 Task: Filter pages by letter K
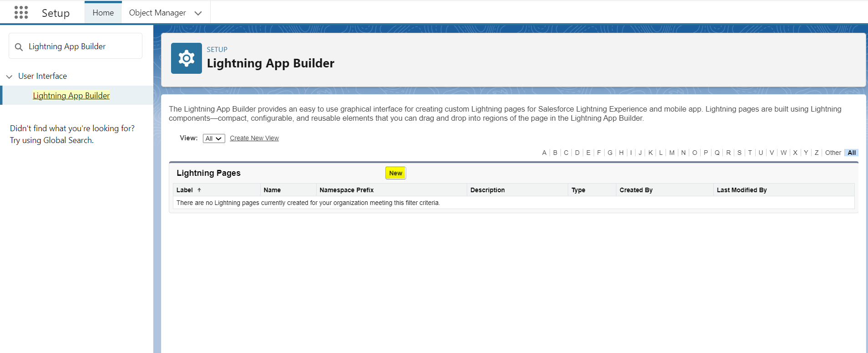651,153
